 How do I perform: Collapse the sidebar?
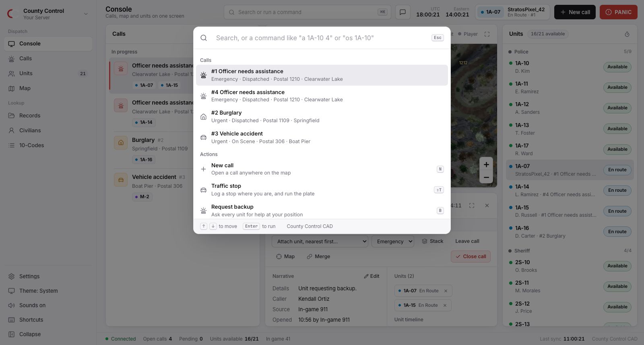[48, 334]
